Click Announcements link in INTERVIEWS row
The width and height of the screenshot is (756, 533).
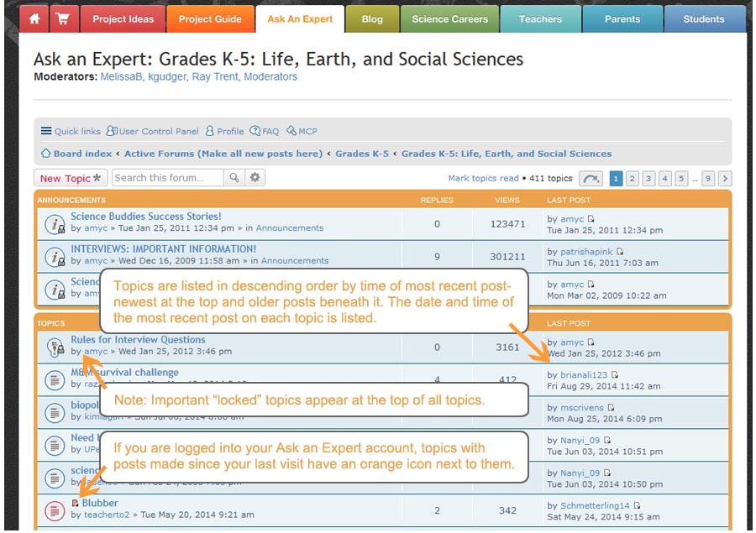click(295, 261)
